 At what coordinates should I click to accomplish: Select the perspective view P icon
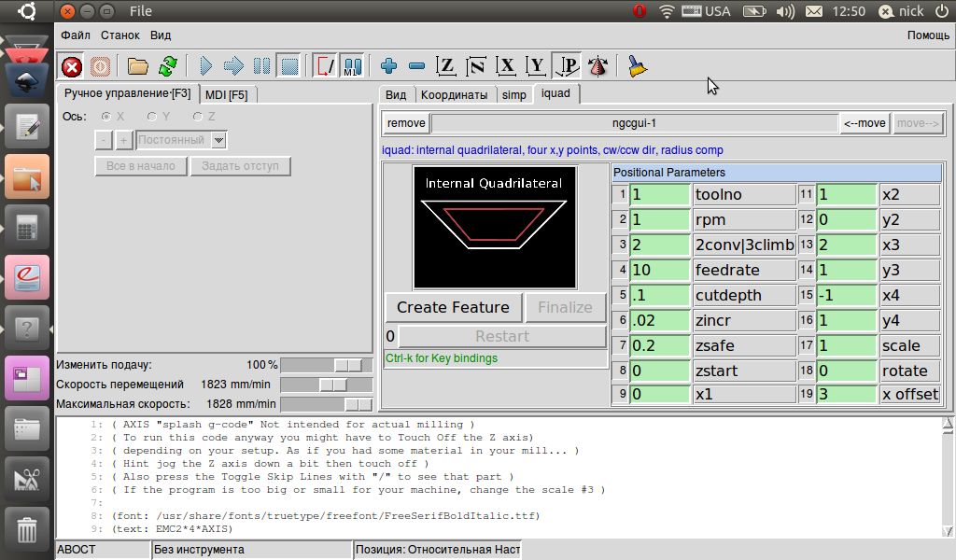click(566, 66)
